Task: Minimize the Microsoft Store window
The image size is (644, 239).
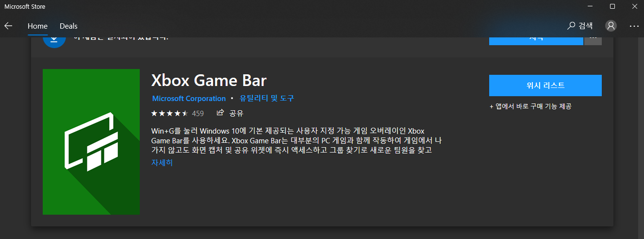Action: pos(591,6)
